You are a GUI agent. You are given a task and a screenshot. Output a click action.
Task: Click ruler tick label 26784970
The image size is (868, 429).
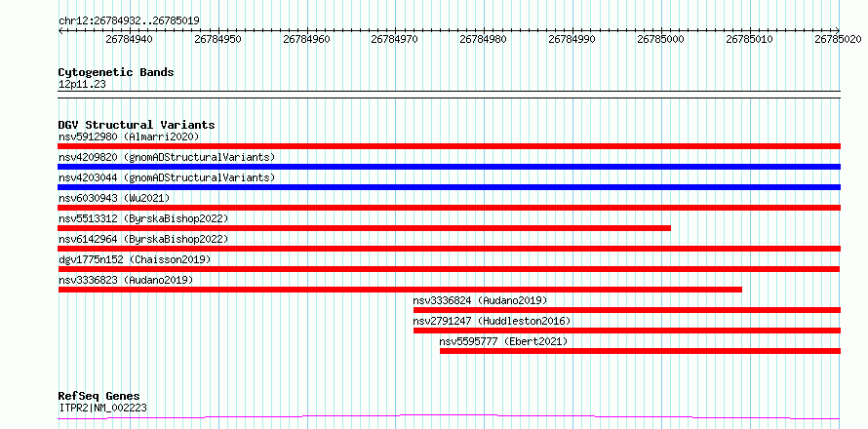[395, 40]
